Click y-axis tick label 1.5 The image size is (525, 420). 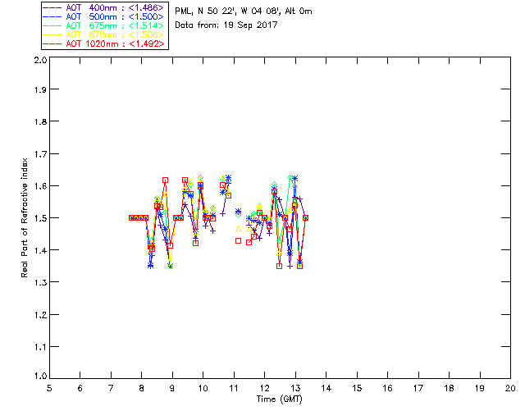pos(40,218)
